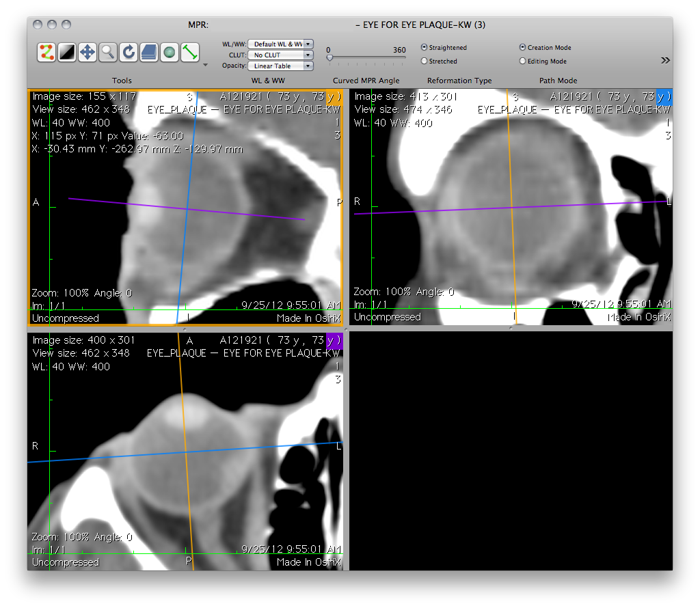
Task: Select the window level contrast tool
Action: (67, 52)
